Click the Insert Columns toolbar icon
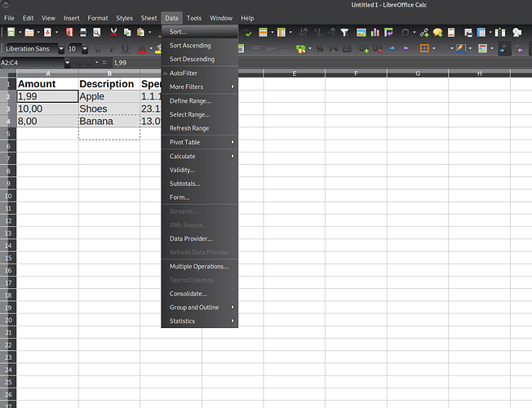Viewport: 532px width, 408px height. pyautogui.click(x=282, y=33)
